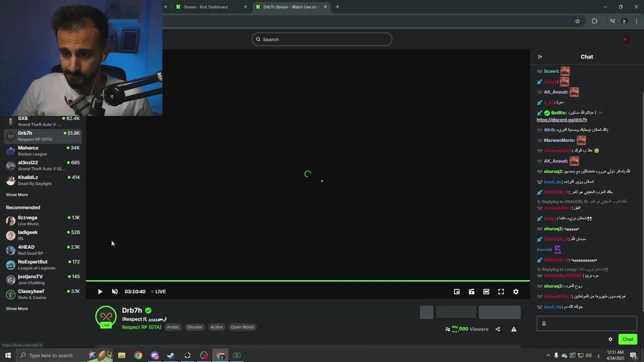Open KhalidLz Dead By Daylight channel
Viewport: 644px width, 362px height.
(43, 180)
